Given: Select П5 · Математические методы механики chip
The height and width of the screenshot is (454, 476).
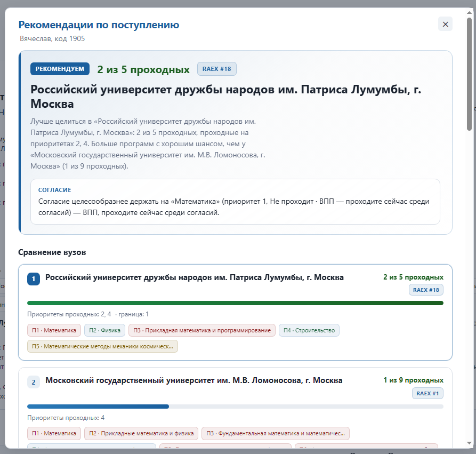Looking at the screenshot, I should pyautogui.click(x=102, y=346).
